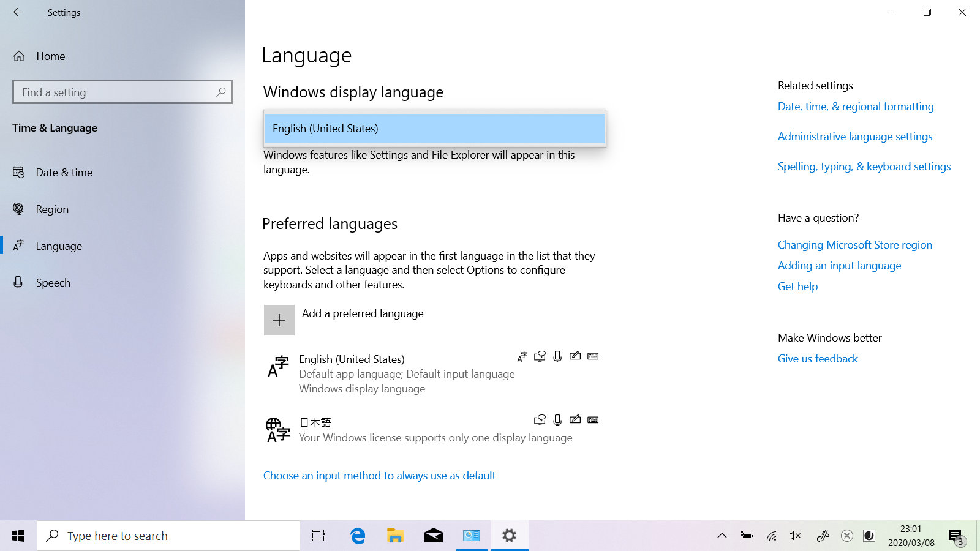Go back using the Settings back arrow
980x551 pixels.
18,12
